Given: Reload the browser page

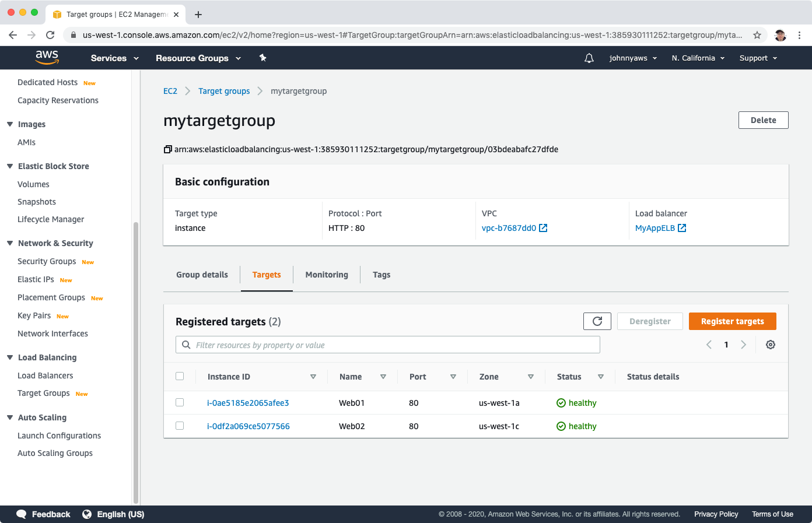Looking at the screenshot, I should pos(50,35).
